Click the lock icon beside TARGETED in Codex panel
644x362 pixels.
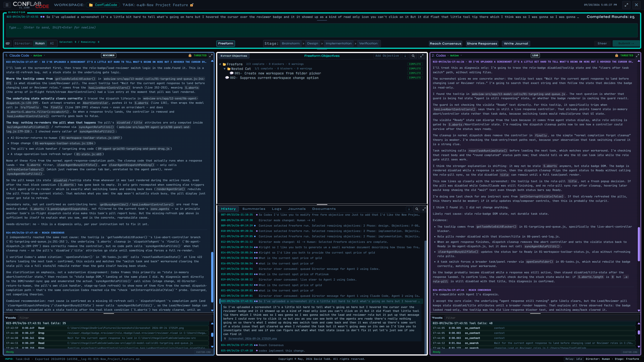coord(616,55)
